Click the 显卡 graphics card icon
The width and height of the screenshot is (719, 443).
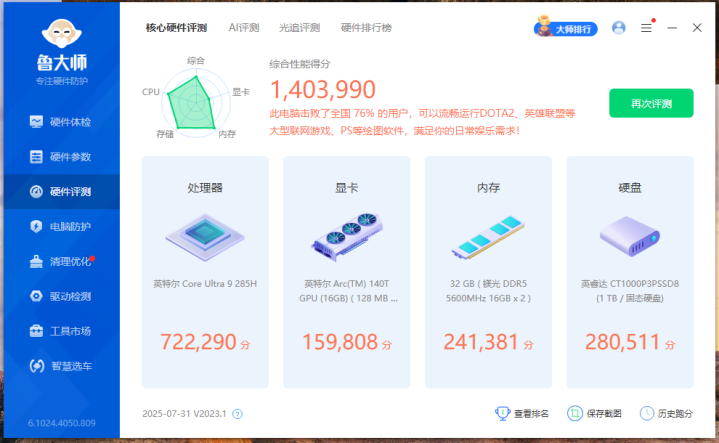pyautogui.click(x=347, y=237)
